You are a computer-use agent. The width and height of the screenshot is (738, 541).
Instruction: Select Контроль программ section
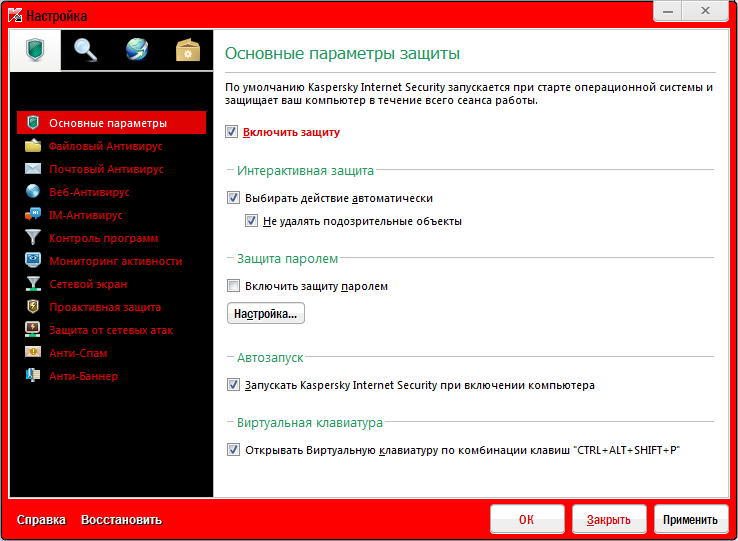coord(104,238)
